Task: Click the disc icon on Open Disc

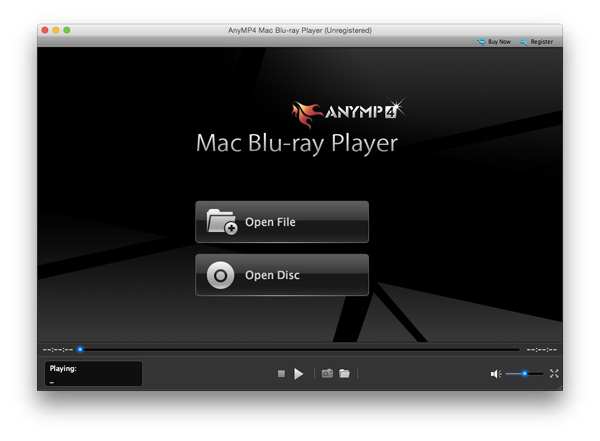Action: pos(221,275)
